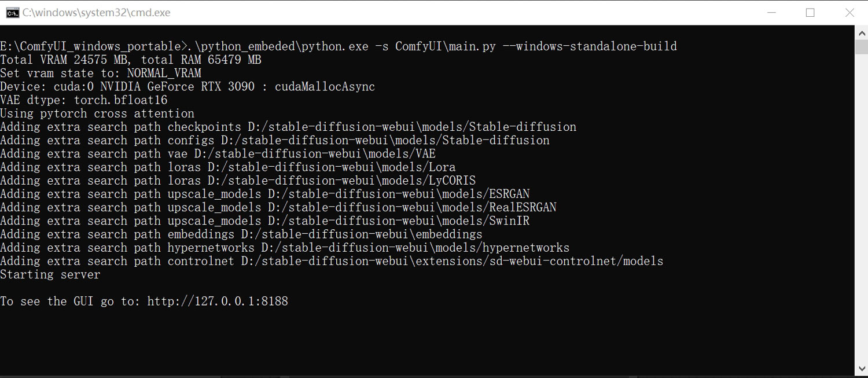
Task: Click the NVIDIA GeForce RTX 3090 device line
Action: coord(187,87)
